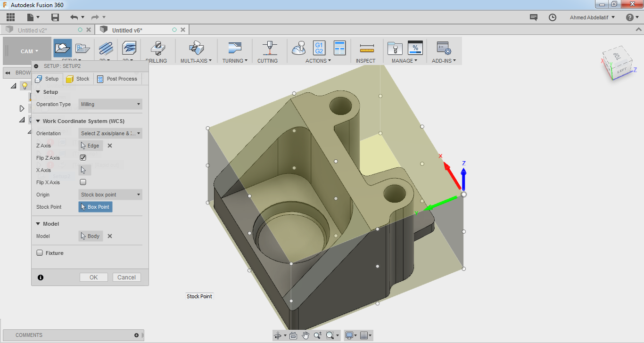Select the Cutting tool icon
This screenshot has height=343, width=644.
tap(270, 48)
